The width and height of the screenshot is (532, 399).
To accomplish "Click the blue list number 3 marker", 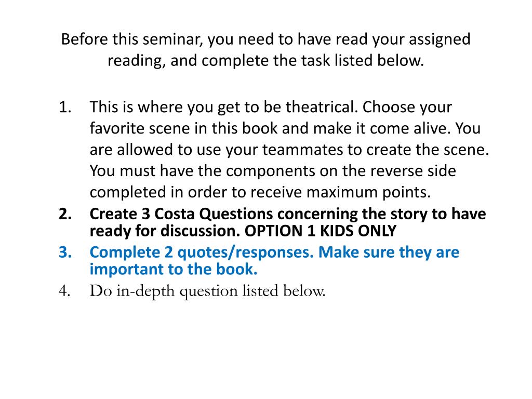I will click(x=65, y=253).
